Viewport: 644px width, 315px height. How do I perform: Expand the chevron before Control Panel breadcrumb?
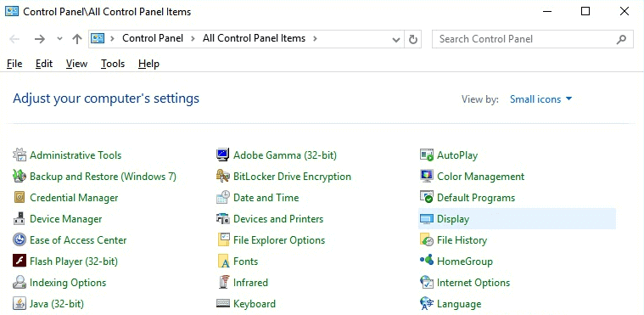[112, 39]
